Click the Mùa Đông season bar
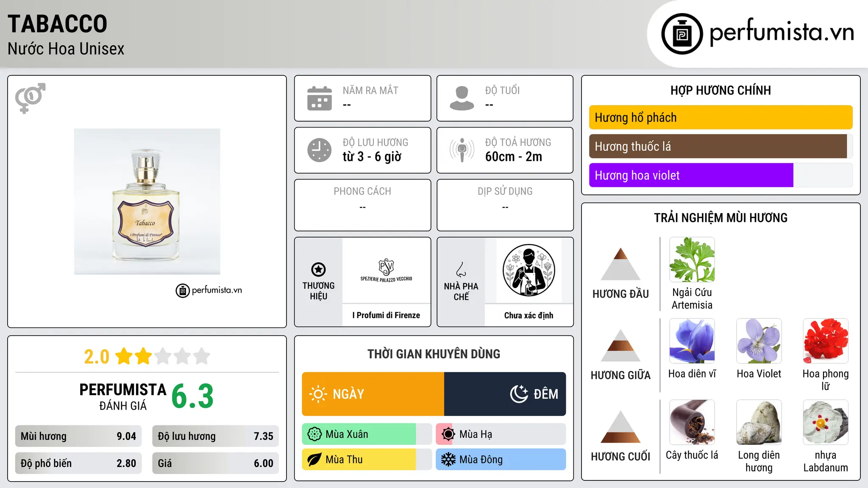 click(501, 460)
